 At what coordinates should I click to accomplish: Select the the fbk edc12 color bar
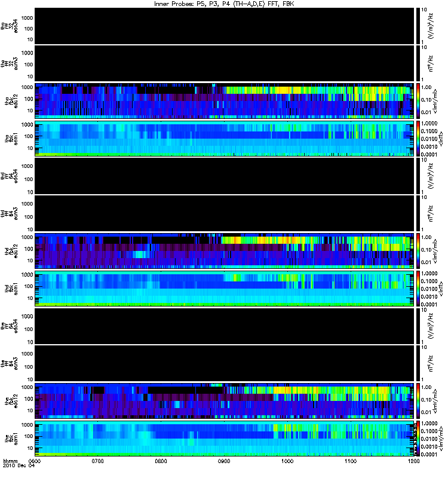click(418, 401)
